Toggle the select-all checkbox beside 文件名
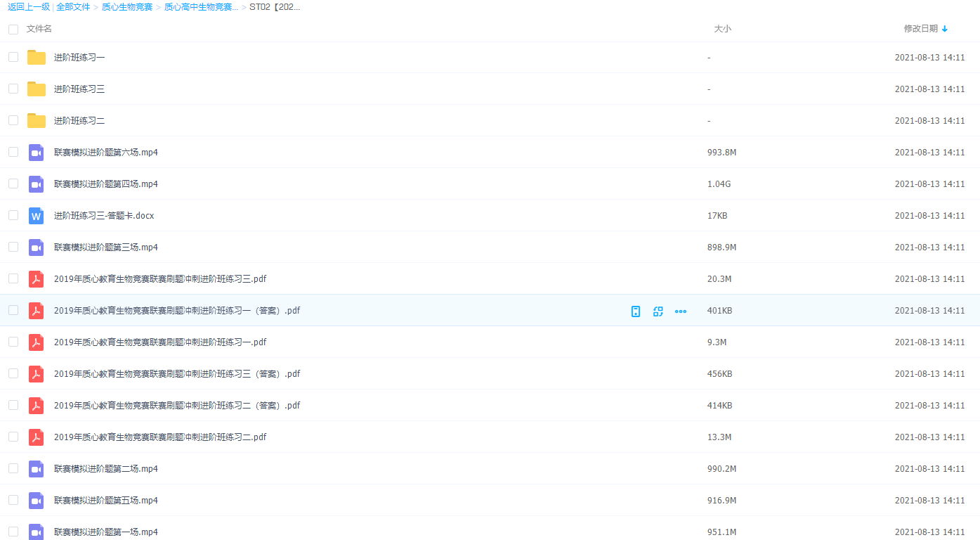Viewport: 980px width, 540px height. tap(13, 29)
